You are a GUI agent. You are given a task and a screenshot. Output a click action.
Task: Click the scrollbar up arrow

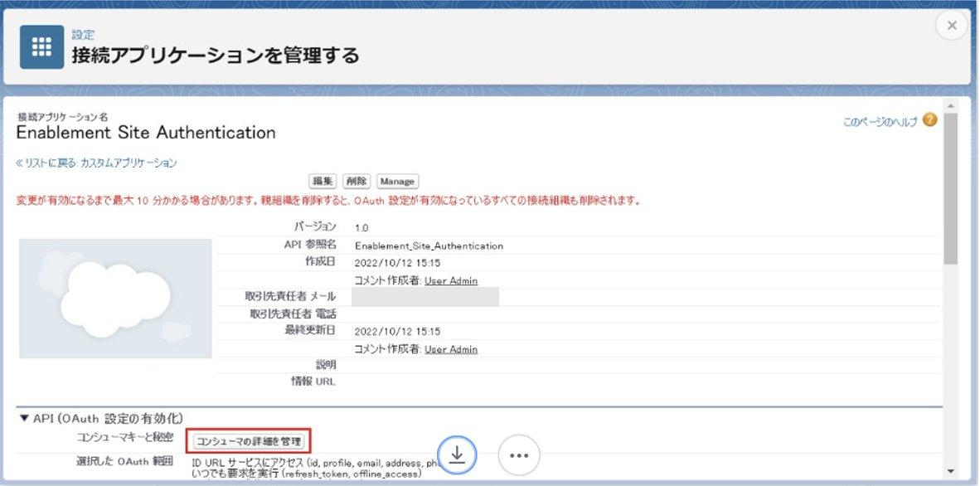tap(951, 105)
